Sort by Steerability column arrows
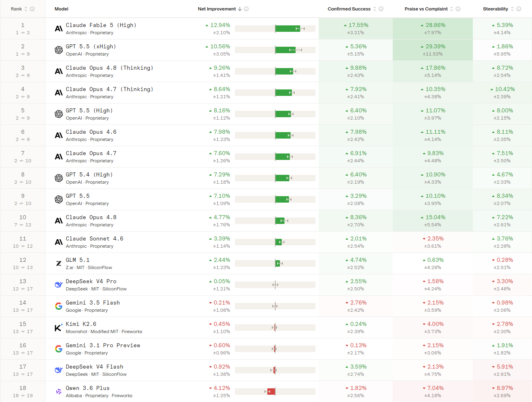 tap(512, 9)
